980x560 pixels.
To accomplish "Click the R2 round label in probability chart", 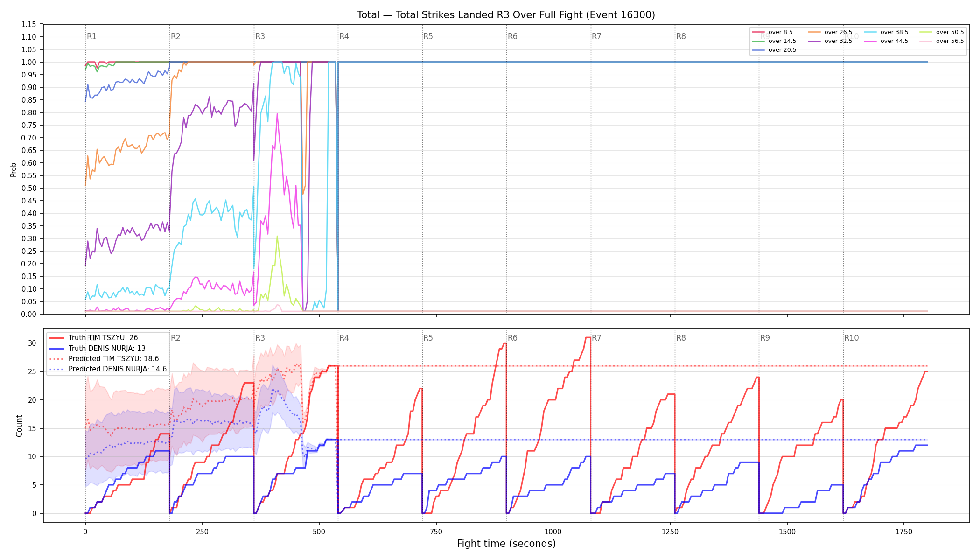I will (x=175, y=36).
